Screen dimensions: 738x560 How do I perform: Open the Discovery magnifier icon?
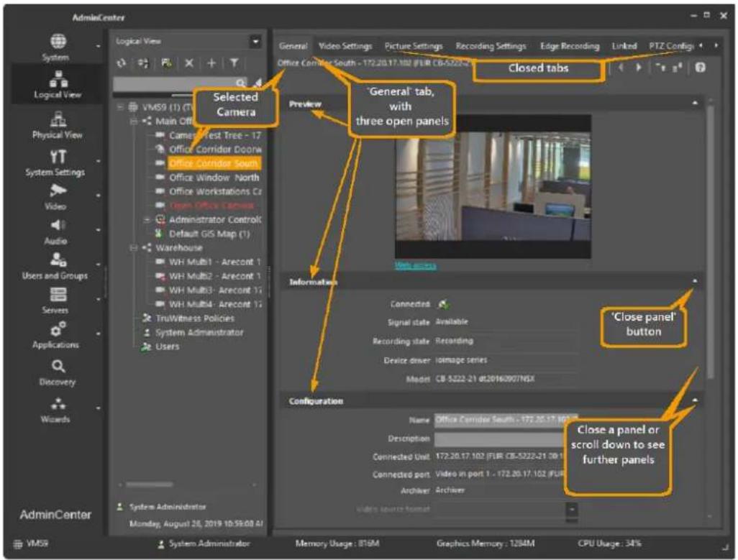point(58,366)
